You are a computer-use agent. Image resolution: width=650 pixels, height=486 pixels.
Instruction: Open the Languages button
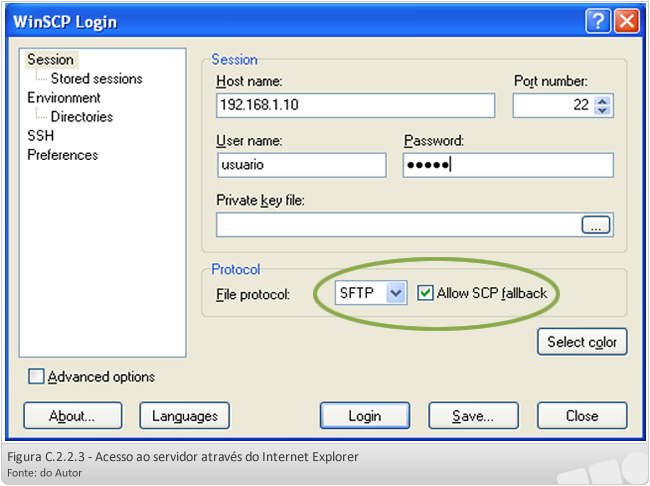click(x=184, y=416)
